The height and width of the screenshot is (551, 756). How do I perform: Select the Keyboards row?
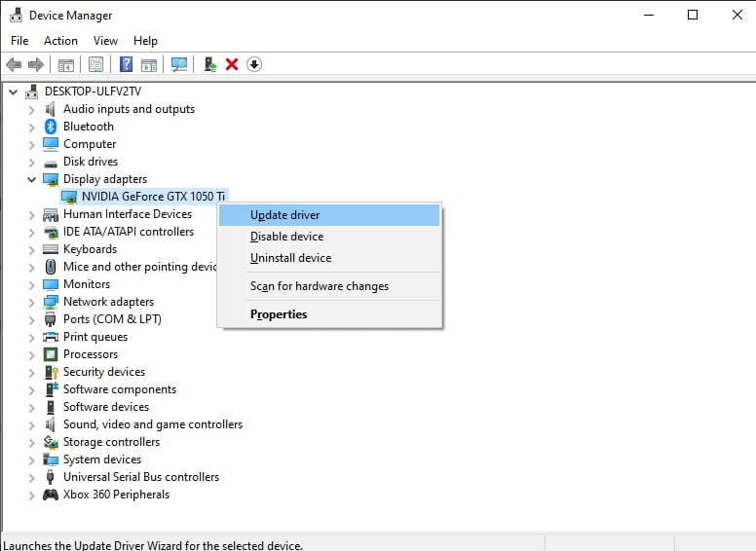point(91,249)
